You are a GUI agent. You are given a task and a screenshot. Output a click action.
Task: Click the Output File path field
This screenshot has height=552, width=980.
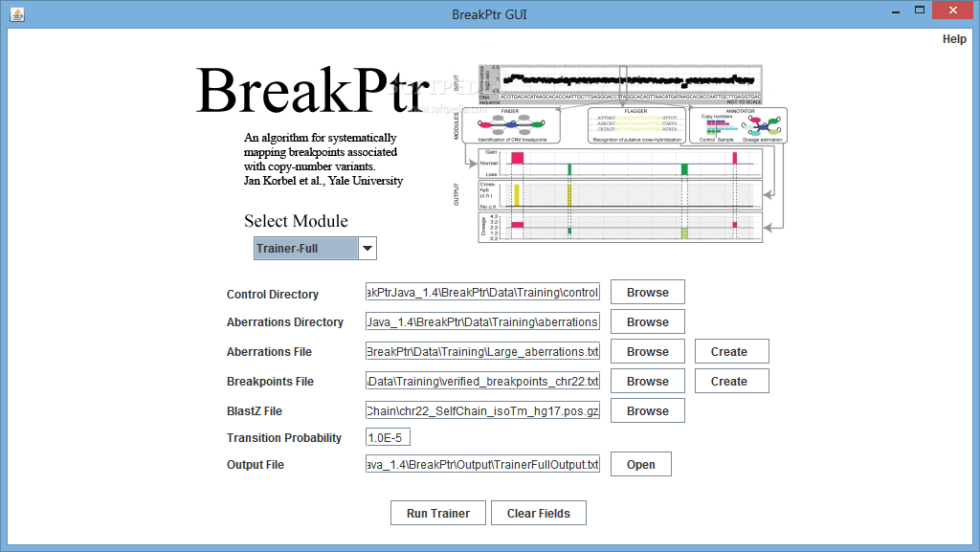click(x=482, y=465)
